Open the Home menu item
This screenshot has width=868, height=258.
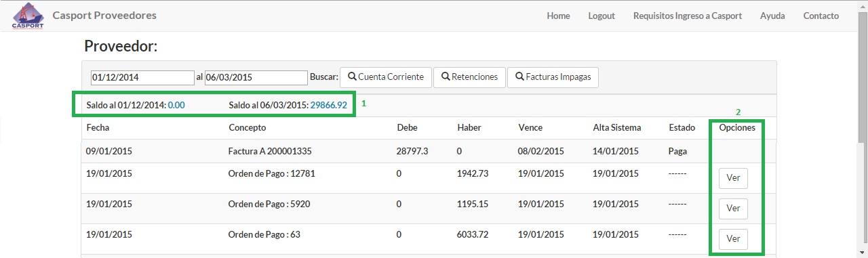[558, 16]
